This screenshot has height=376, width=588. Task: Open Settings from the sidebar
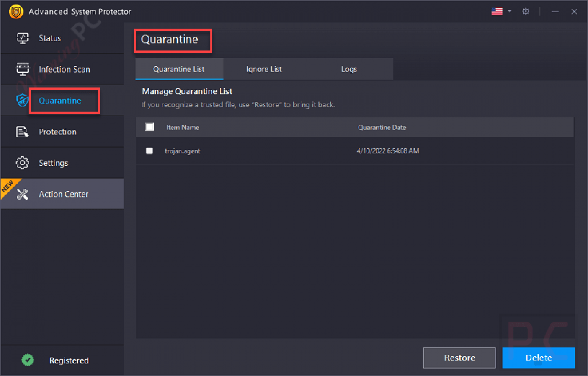62,163
